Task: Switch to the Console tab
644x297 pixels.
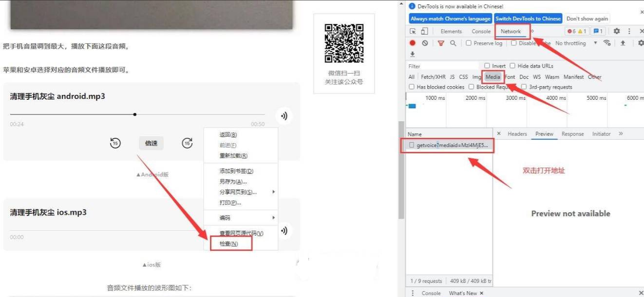Action: pyautogui.click(x=481, y=31)
